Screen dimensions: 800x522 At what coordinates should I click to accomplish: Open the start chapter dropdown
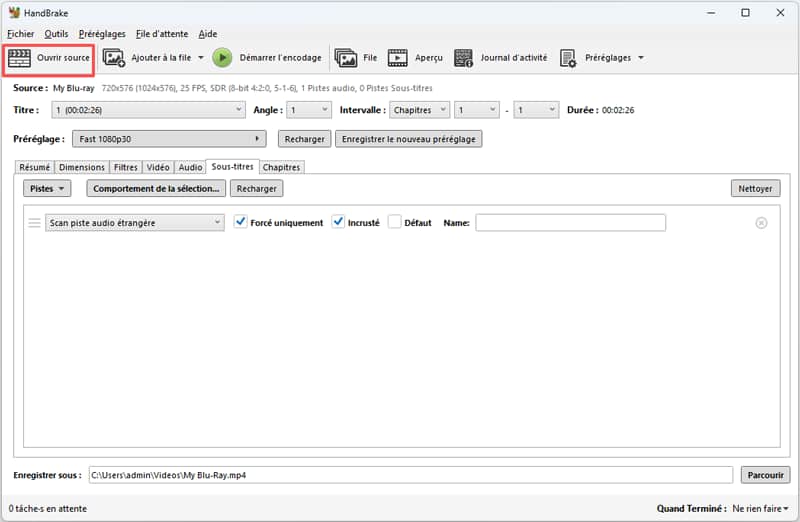tap(477, 110)
